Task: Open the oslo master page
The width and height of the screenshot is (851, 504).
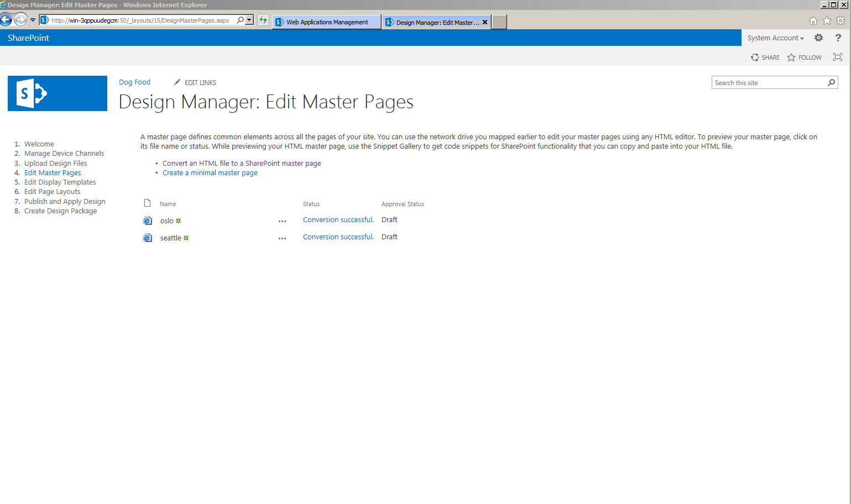Action: point(167,221)
